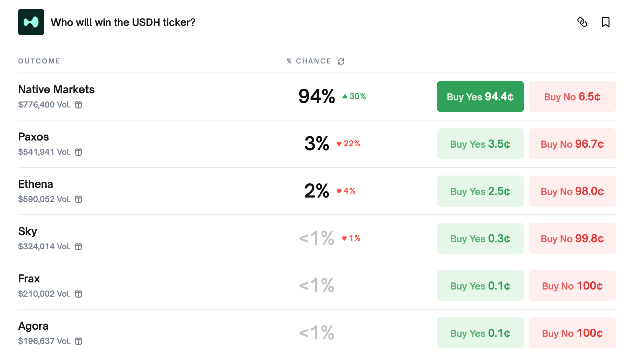Open the Ethena outcome name
The image size is (627, 364).
pyautogui.click(x=36, y=184)
